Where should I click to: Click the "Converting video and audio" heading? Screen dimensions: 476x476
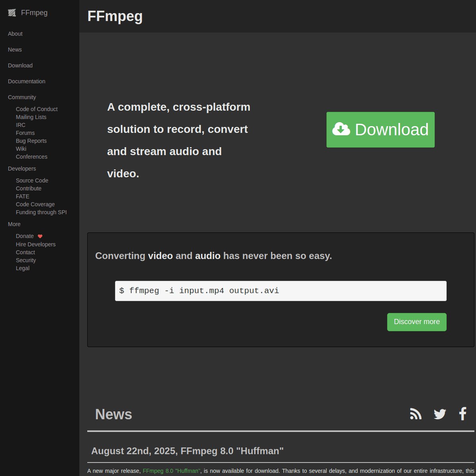213,256
